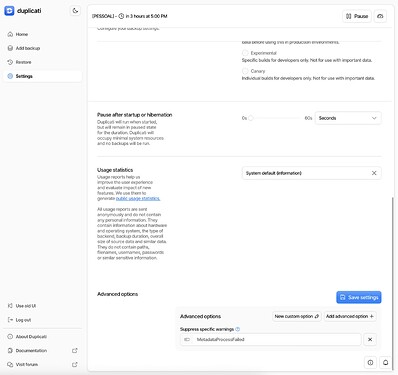
Task: Click the cloud connection status icon
Action: tap(380, 16)
